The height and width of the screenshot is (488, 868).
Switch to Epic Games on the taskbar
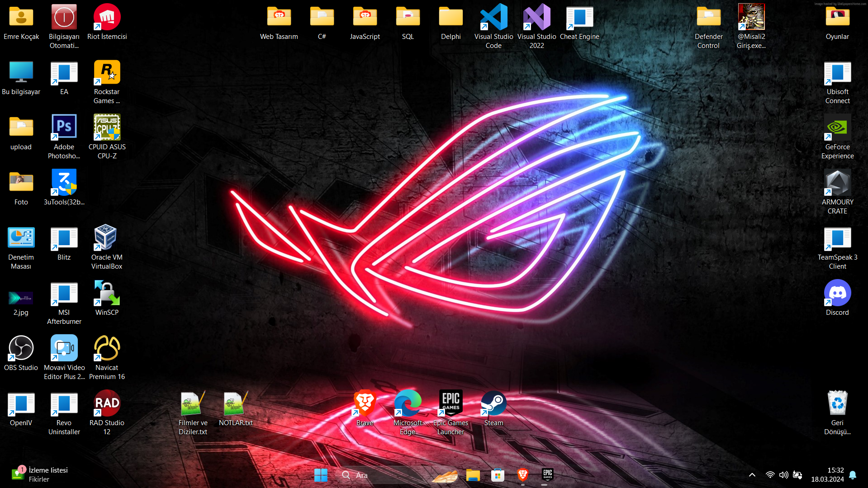pos(548,475)
